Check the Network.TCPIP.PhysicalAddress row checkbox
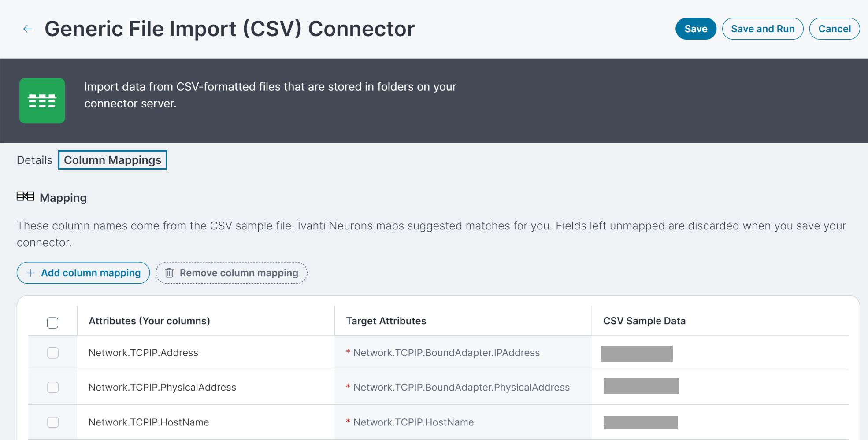 pos(53,387)
